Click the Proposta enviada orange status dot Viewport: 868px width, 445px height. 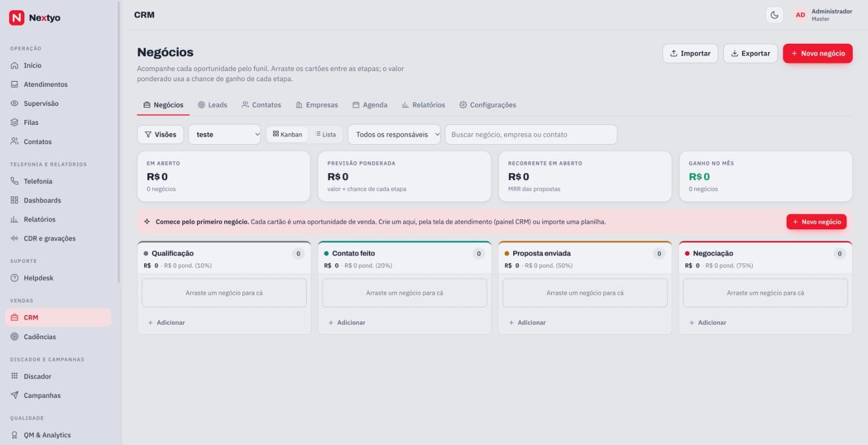[507, 254]
